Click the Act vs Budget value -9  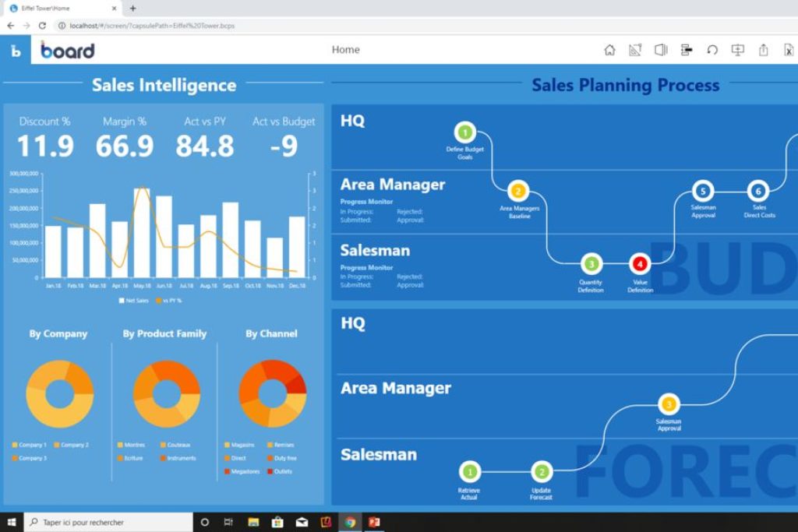(x=284, y=146)
